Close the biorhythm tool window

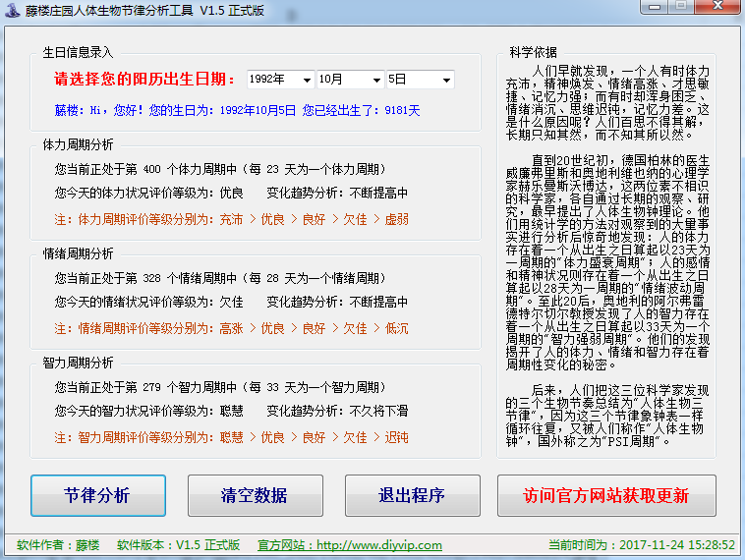point(718,7)
